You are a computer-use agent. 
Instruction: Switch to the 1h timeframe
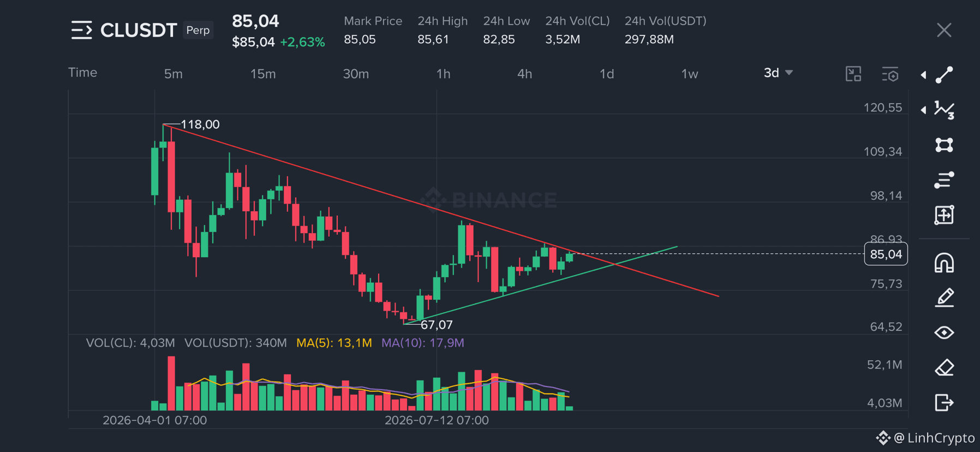click(x=444, y=74)
